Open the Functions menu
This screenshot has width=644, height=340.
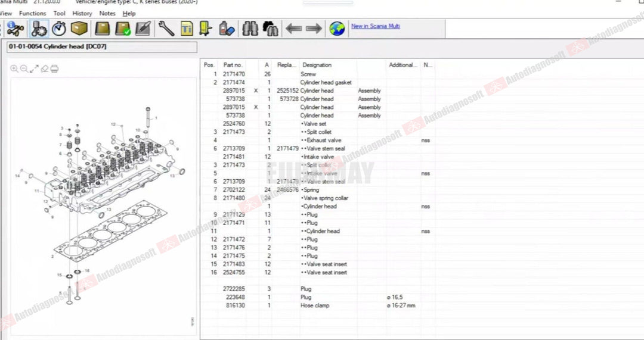(x=32, y=13)
